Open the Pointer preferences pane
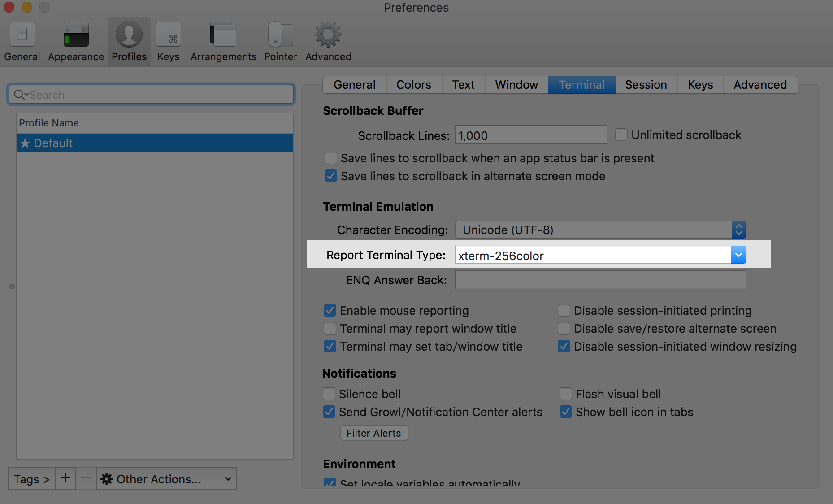833x504 pixels. pos(280,35)
